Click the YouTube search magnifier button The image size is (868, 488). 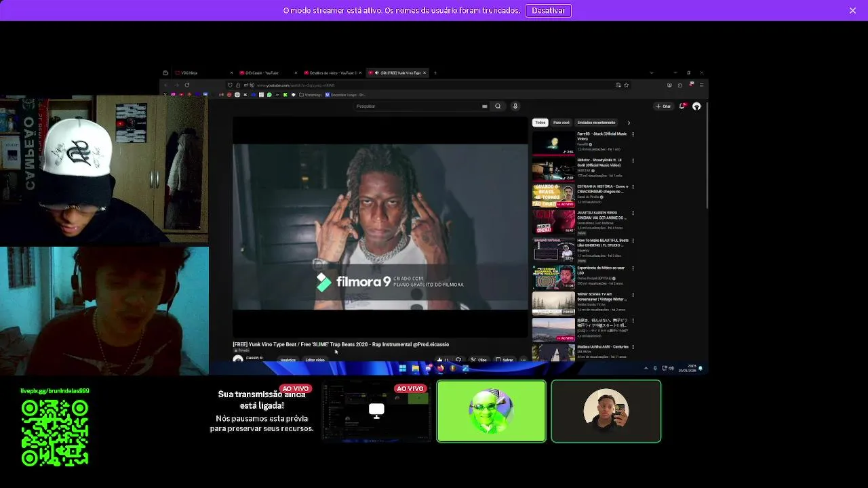point(498,106)
